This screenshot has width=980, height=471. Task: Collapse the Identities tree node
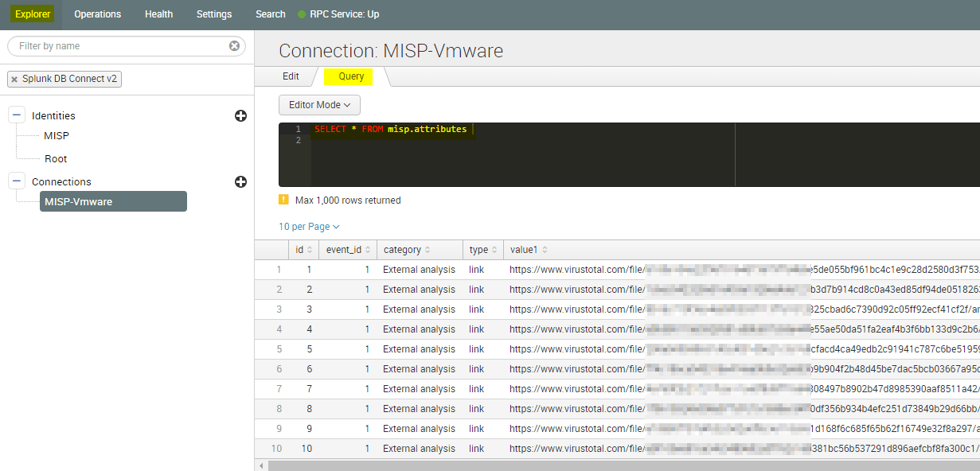(17, 115)
